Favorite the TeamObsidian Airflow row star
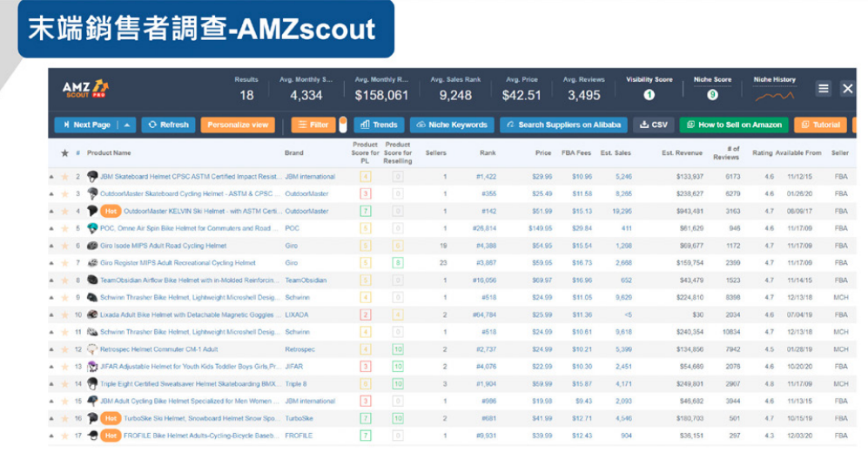 click(x=64, y=281)
